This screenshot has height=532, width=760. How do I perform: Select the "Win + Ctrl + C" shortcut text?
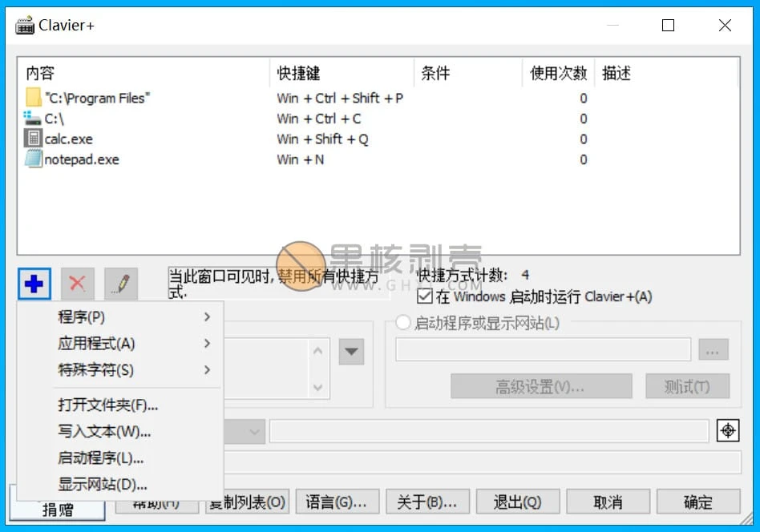pyautogui.click(x=319, y=119)
